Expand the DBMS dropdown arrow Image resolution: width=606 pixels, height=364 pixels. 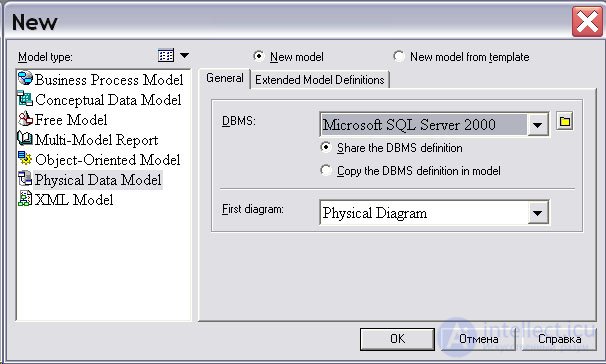[538, 125]
